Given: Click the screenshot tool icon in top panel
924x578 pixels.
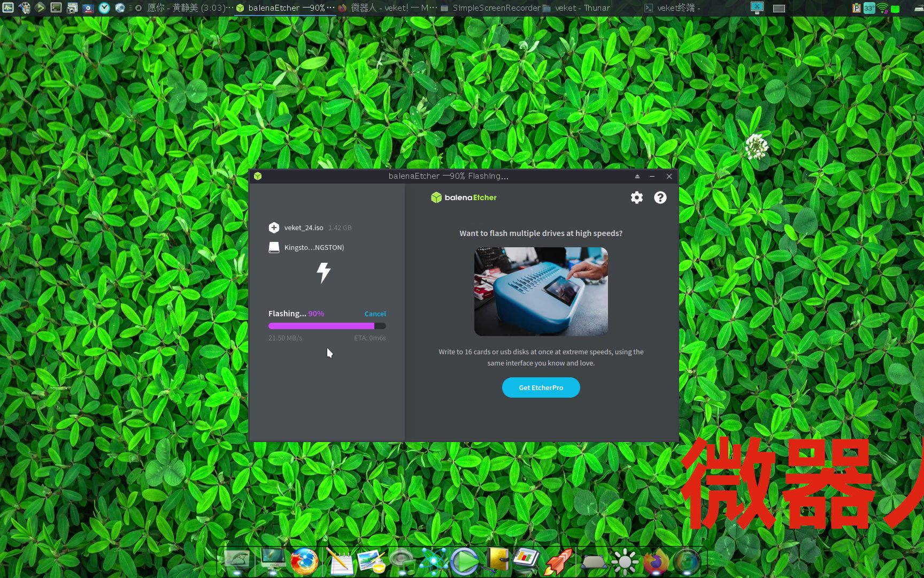Looking at the screenshot, I should coord(88,7).
